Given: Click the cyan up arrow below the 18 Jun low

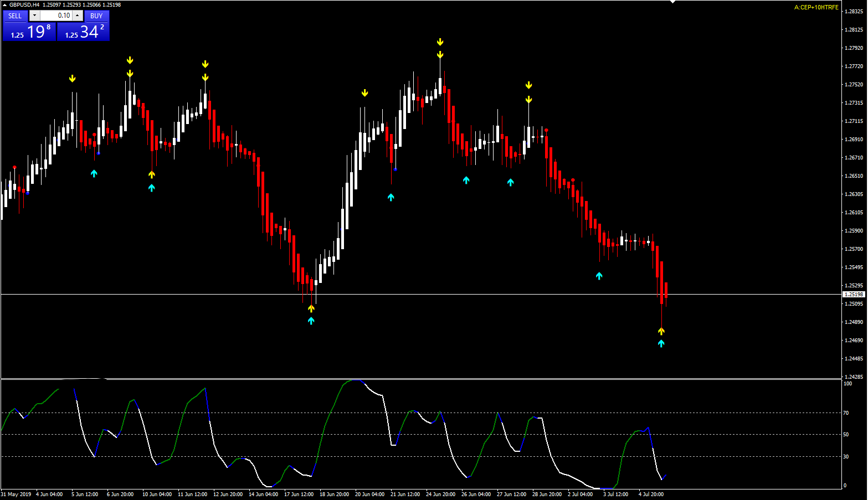Looking at the screenshot, I should [311, 321].
